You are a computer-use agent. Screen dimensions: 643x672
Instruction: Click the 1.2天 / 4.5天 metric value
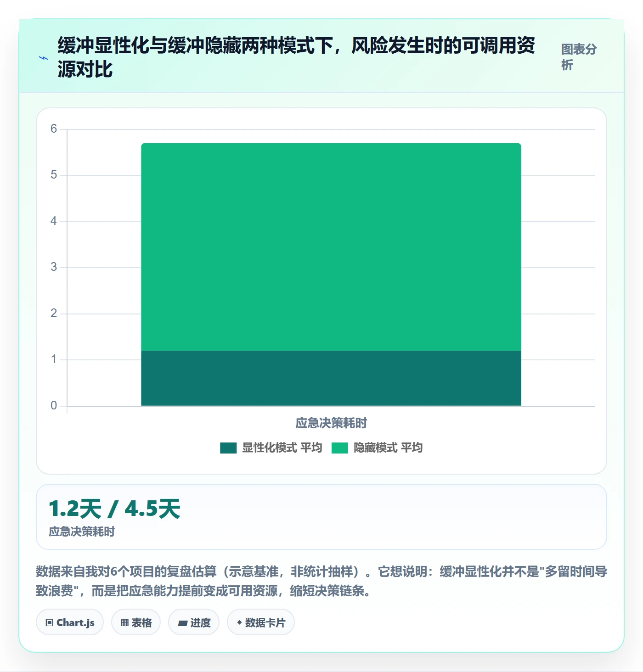tap(115, 509)
